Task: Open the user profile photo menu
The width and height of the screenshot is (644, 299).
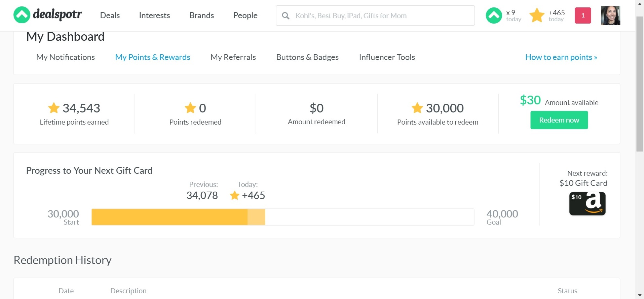Action: 610,15
